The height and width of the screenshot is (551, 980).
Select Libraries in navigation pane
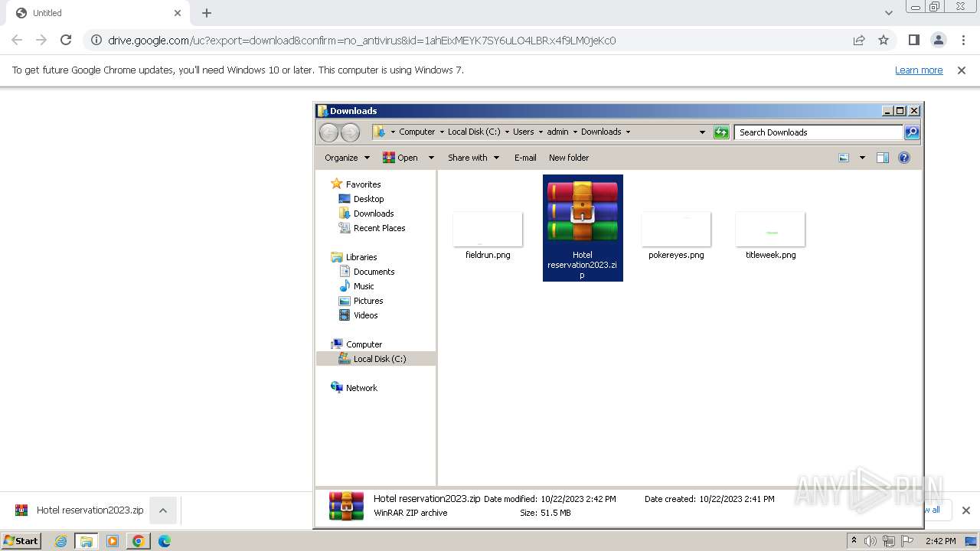click(361, 257)
